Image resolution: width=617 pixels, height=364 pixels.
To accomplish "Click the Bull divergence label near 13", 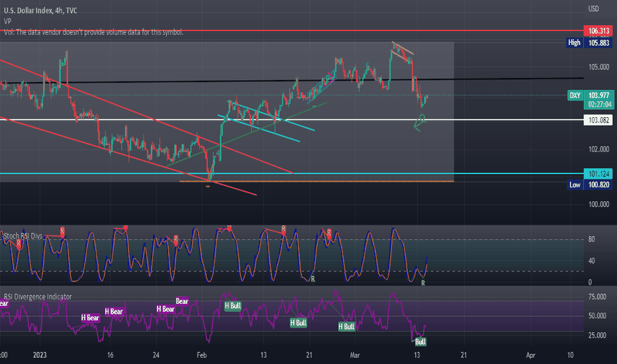I will coord(420,341).
